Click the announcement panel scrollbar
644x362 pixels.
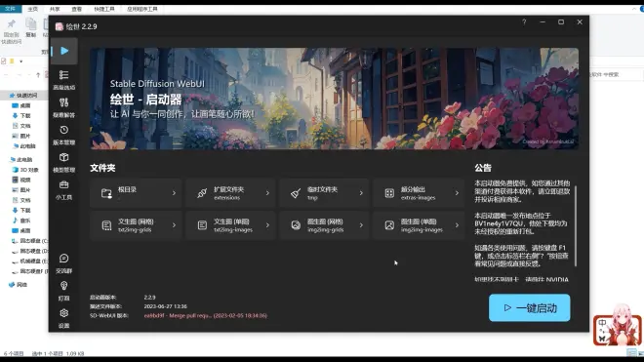tap(576, 225)
